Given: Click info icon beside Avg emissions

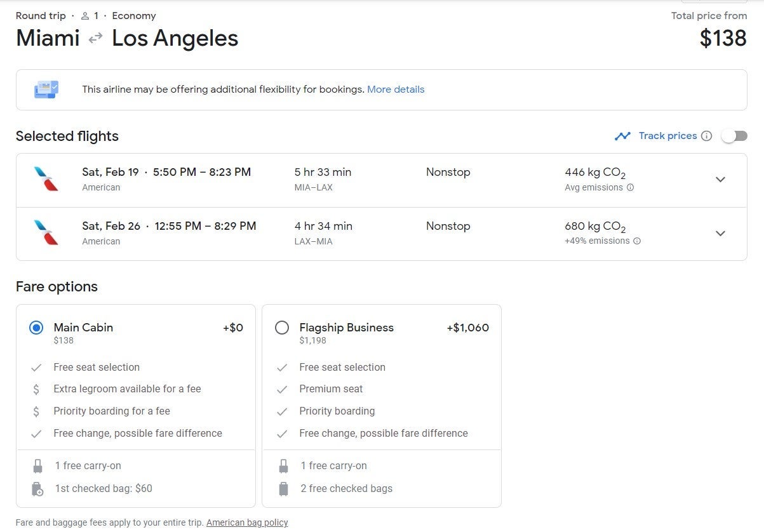Looking at the screenshot, I should tap(630, 187).
